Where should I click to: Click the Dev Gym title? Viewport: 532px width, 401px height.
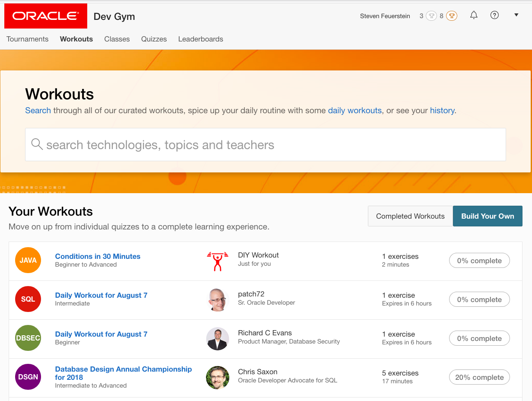114,16
